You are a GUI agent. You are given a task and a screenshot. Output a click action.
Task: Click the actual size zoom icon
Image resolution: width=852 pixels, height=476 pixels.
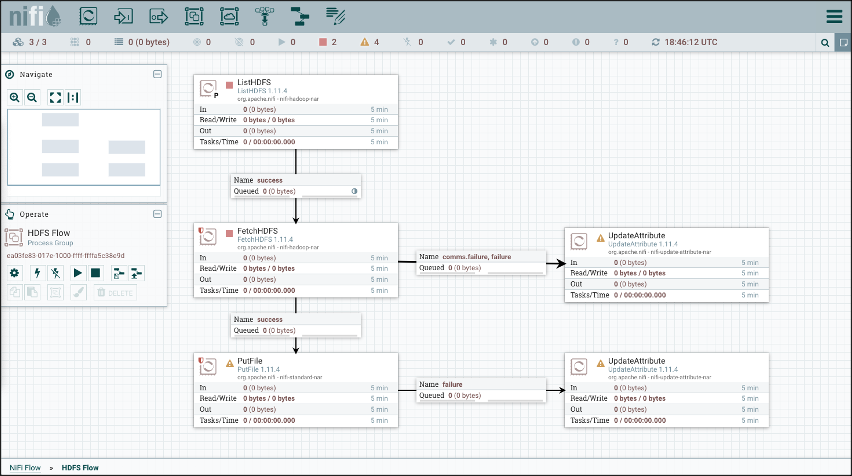73,97
